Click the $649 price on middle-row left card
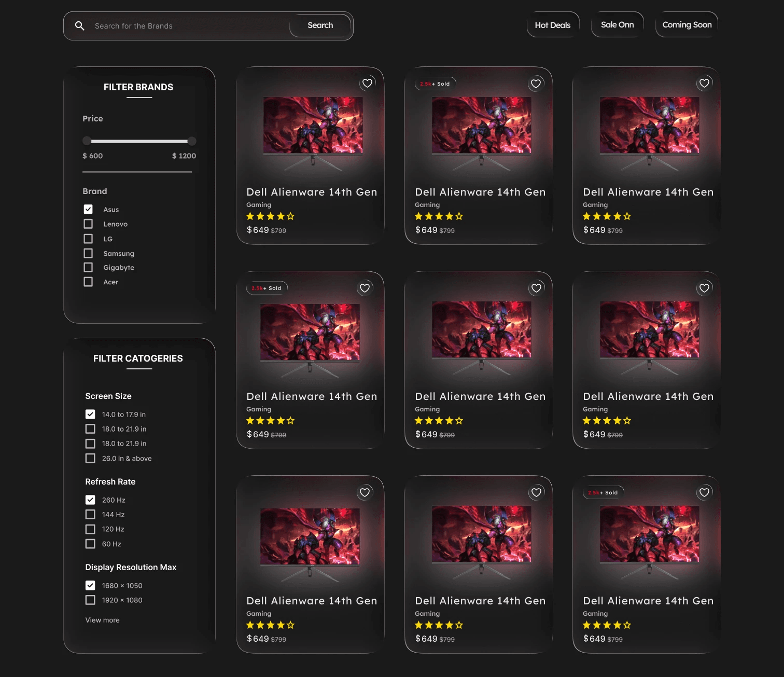 click(258, 434)
